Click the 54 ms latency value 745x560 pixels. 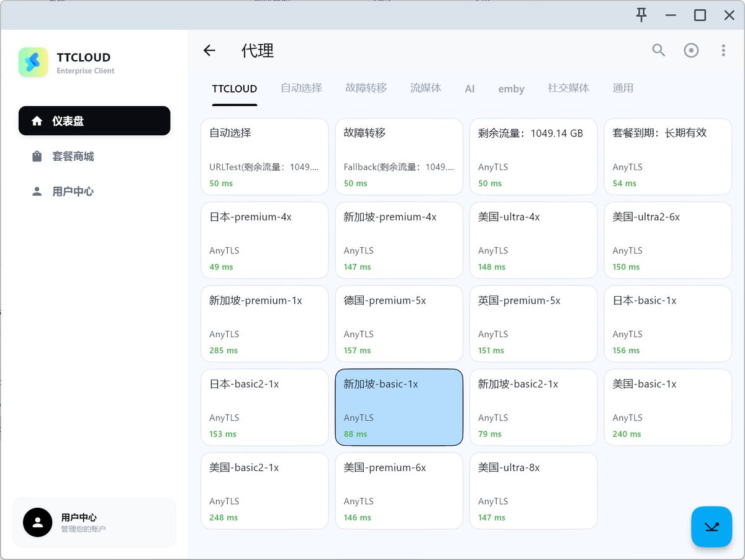(x=625, y=183)
